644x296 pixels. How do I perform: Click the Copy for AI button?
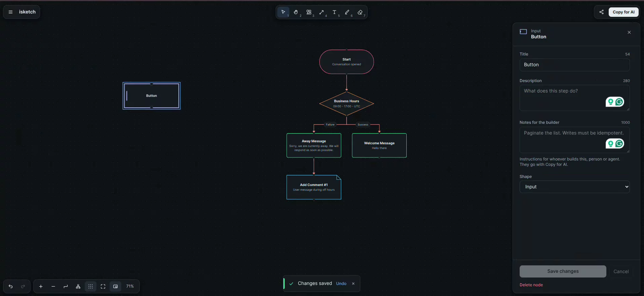623,12
